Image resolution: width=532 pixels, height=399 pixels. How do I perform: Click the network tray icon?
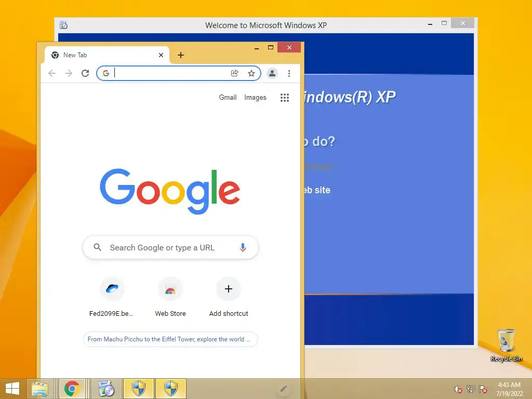pyautogui.click(x=470, y=389)
